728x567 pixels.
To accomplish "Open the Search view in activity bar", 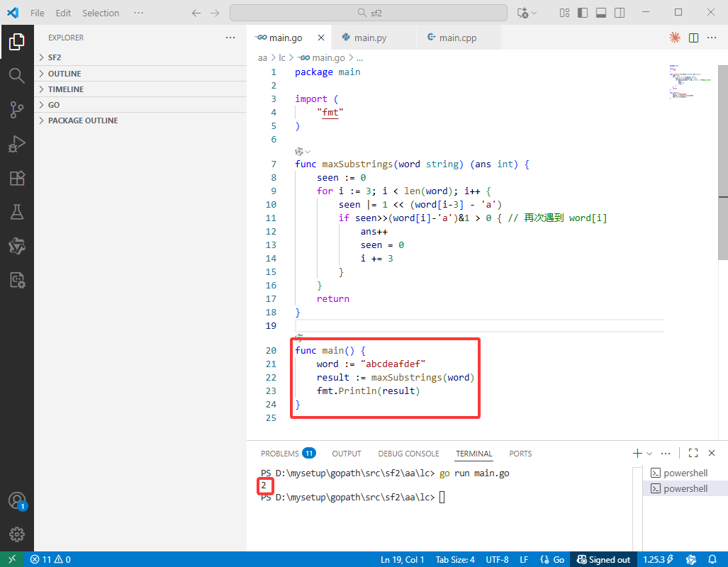I will pos(17,75).
